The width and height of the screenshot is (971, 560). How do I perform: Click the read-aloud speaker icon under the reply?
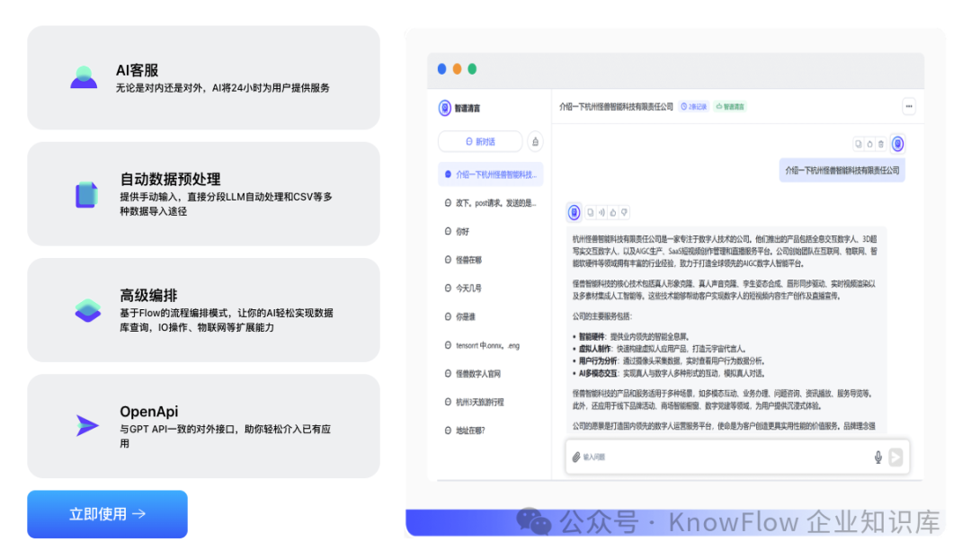coord(601,212)
